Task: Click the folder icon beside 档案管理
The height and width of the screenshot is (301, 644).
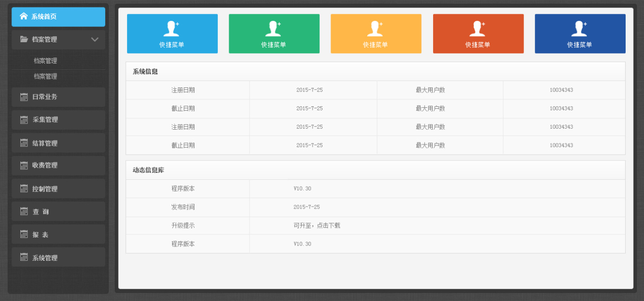Action: (x=24, y=39)
